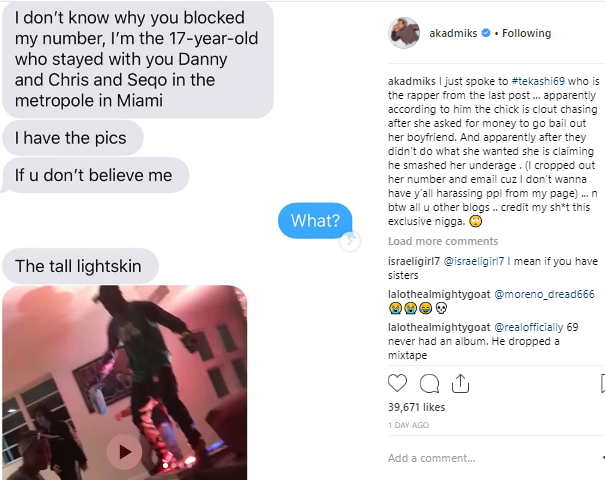The width and height of the screenshot is (605, 480).
Task: Click the blue verified badge next to akadmiks
Action: click(486, 33)
